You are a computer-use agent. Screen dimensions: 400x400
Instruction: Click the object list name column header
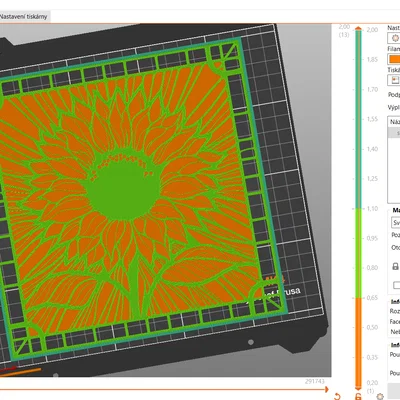click(394, 122)
